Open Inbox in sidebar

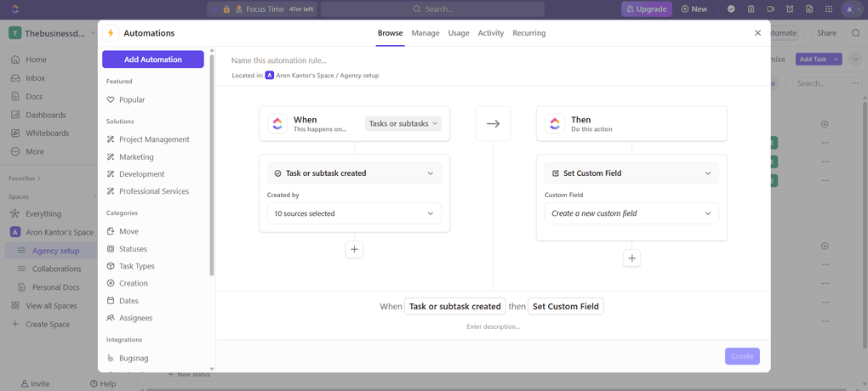pos(36,78)
